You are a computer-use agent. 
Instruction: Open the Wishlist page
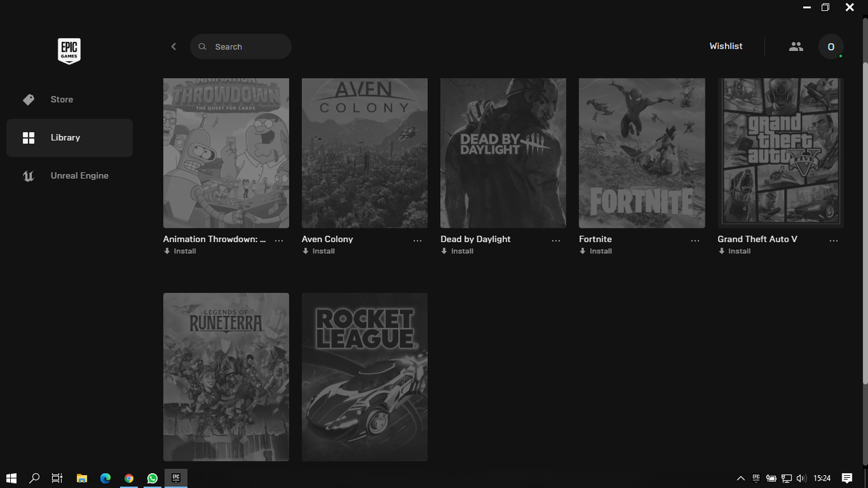coord(726,46)
